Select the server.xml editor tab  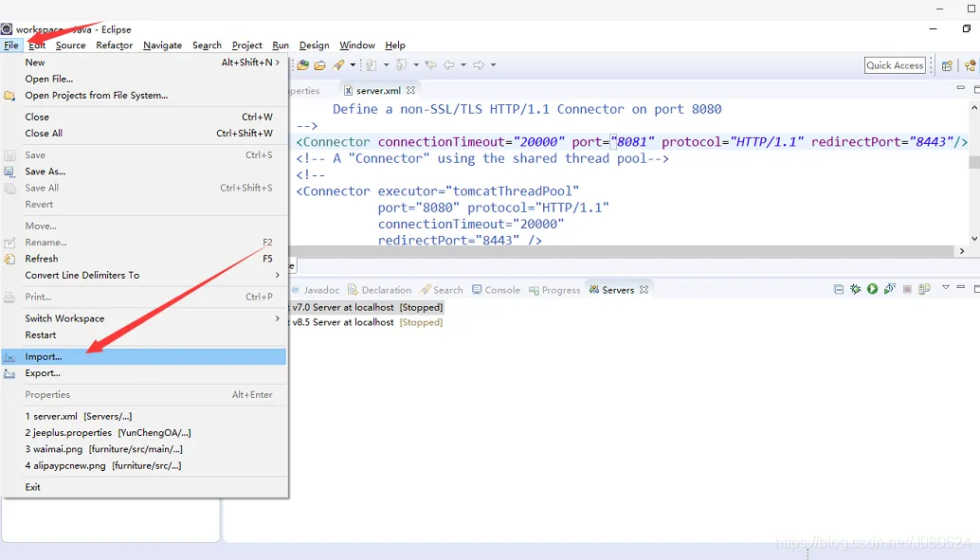pyautogui.click(x=379, y=90)
